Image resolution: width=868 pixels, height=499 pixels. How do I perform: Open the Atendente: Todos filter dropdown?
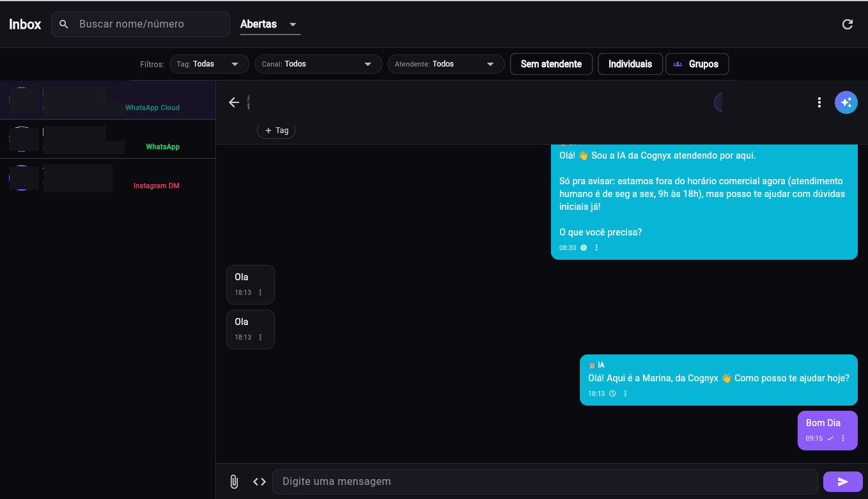446,64
